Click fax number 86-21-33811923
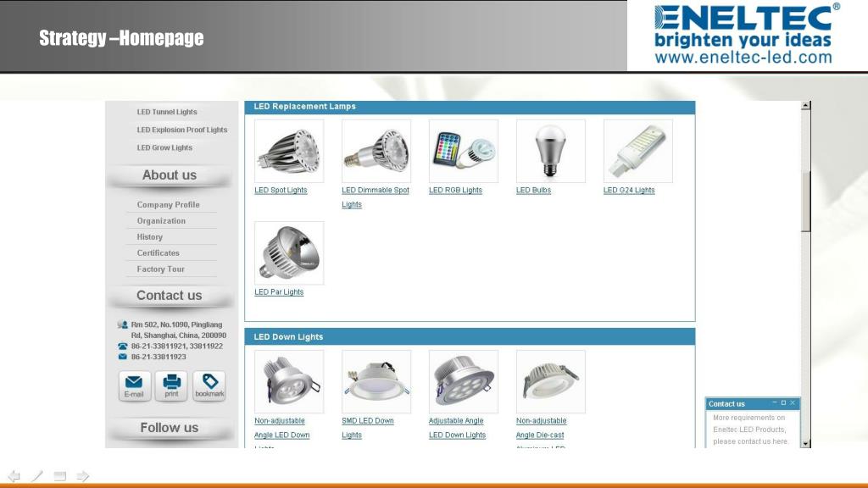Screen dimensions: 868x488 tap(159, 357)
